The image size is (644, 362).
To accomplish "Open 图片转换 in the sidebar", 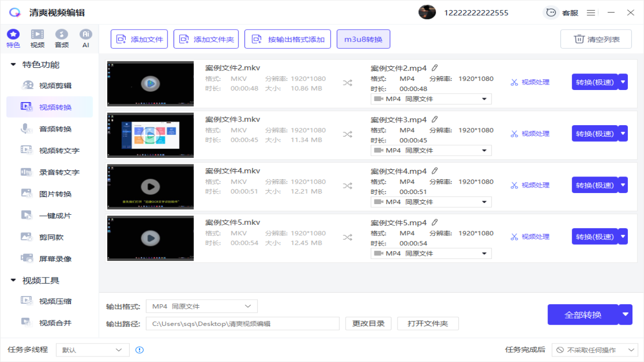I will pos(49,194).
